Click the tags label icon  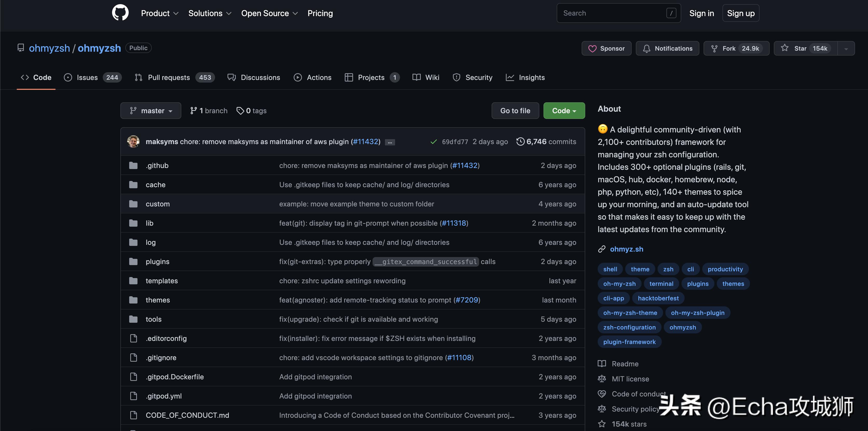tap(240, 111)
